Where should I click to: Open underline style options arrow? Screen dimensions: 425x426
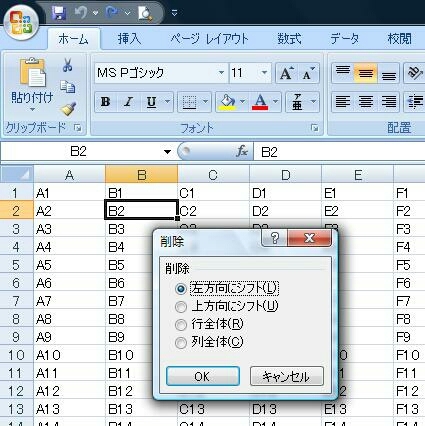coord(168,102)
